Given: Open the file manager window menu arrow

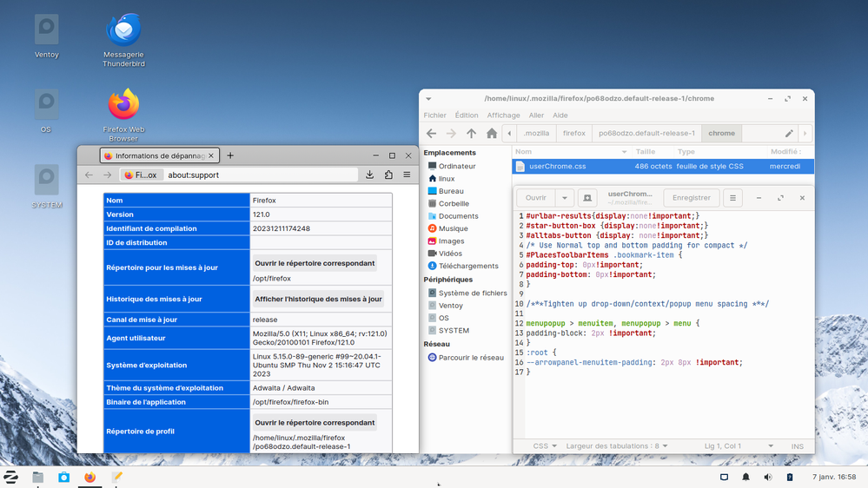Looking at the screenshot, I should click(428, 98).
